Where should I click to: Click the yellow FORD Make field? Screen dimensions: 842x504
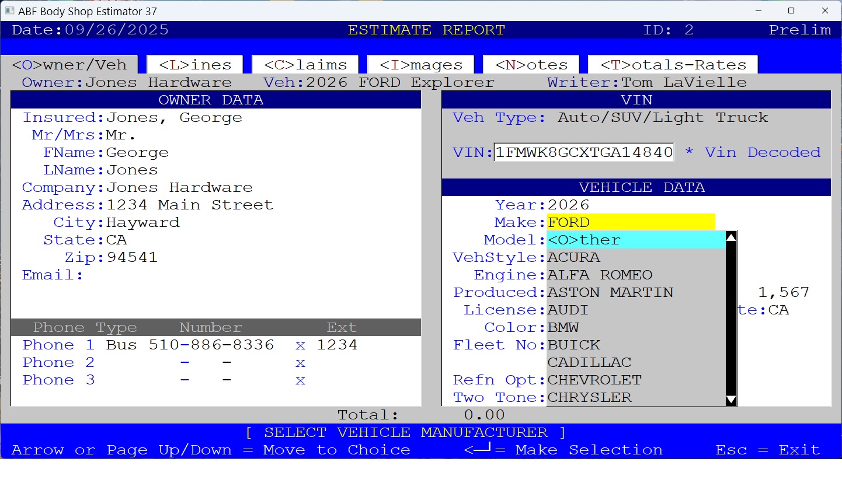tap(631, 222)
